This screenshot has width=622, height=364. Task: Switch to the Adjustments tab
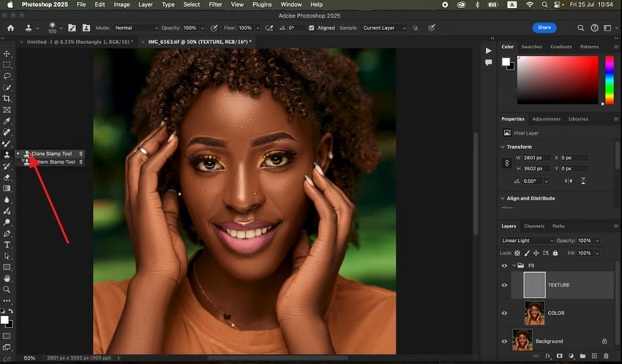[546, 119]
